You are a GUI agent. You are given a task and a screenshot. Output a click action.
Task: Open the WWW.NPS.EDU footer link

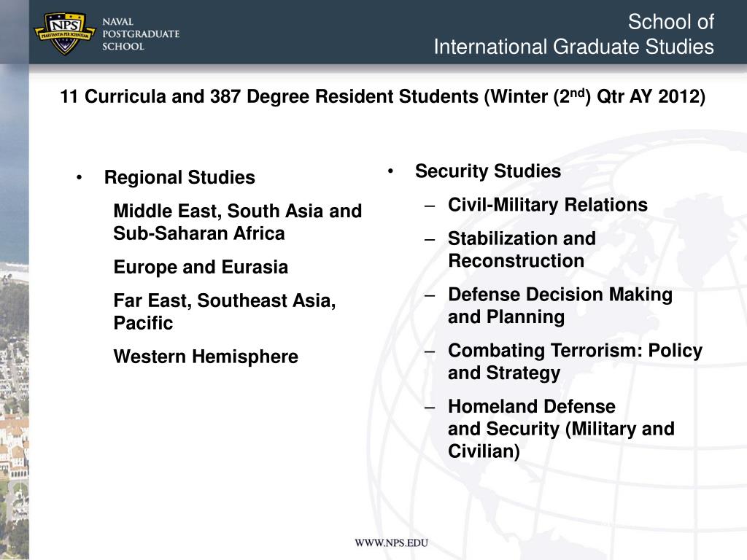[x=391, y=542]
